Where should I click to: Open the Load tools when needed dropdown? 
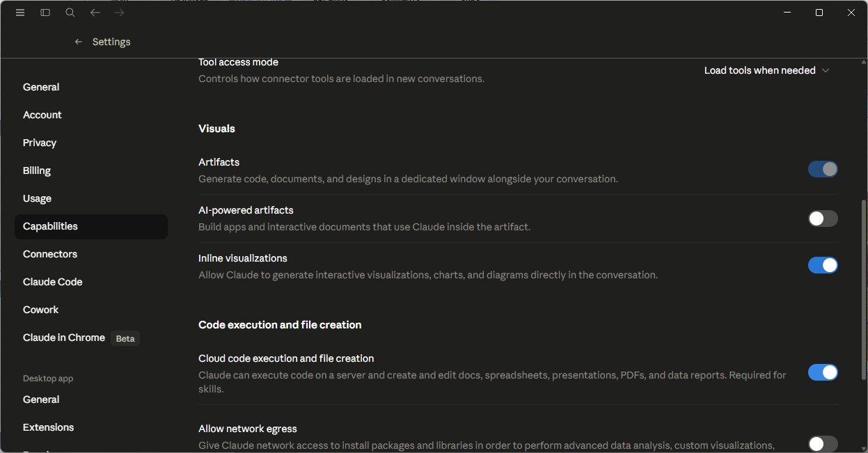tap(766, 70)
